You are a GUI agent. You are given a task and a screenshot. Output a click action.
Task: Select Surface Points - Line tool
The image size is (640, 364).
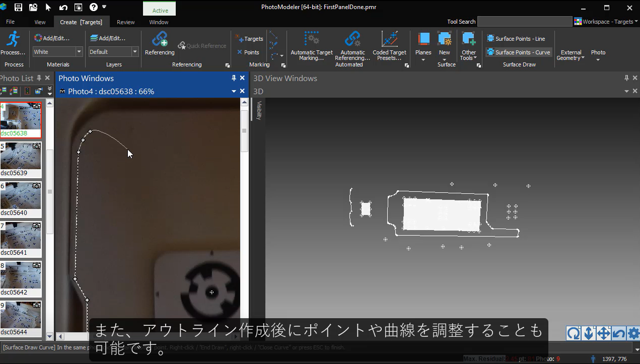click(516, 39)
